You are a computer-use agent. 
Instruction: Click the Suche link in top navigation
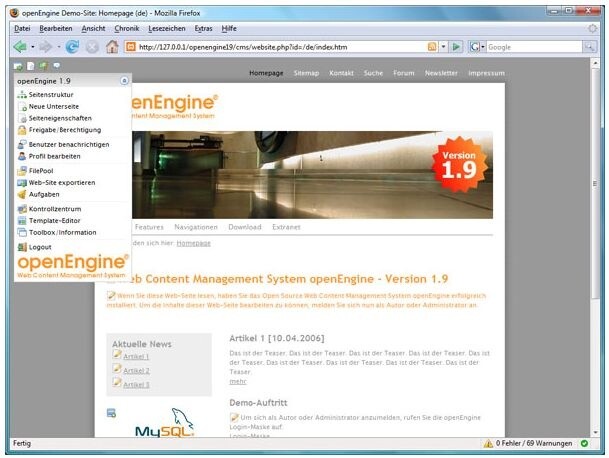[373, 73]
